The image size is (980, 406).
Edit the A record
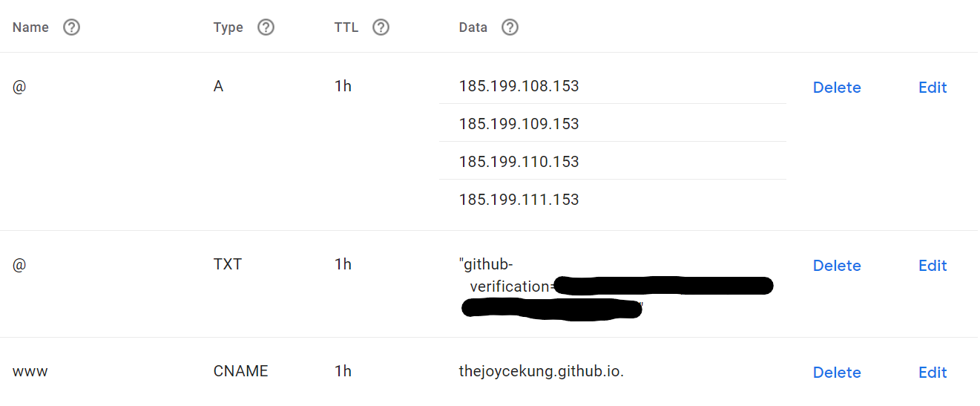coord(933,88)
